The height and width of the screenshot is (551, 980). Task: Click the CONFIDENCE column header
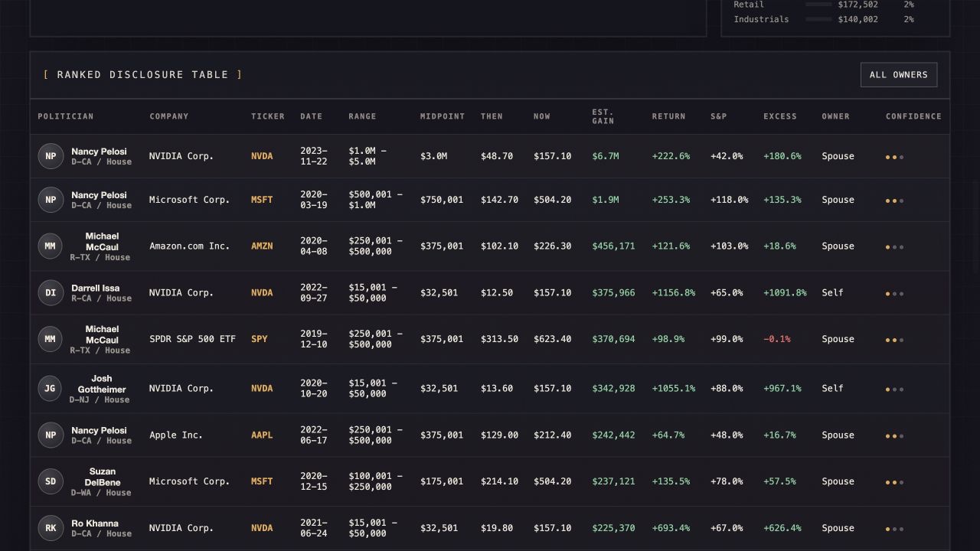(x=913, y=116)
